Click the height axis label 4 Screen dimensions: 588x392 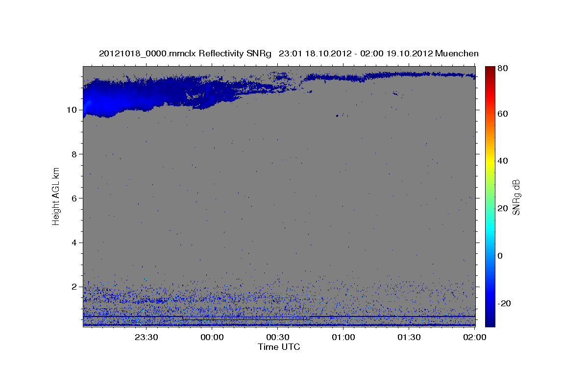pos(75,243)
